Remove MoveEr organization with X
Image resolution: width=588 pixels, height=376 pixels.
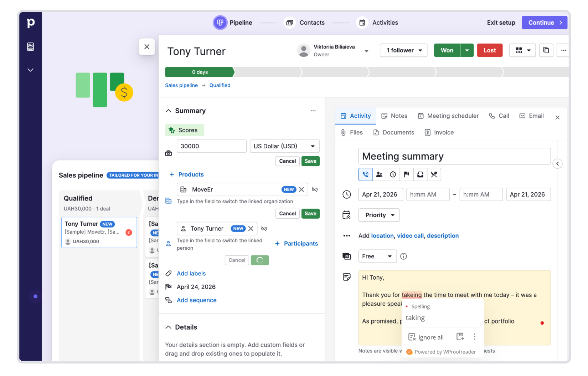pyautogui.click(x=301, y=189)
